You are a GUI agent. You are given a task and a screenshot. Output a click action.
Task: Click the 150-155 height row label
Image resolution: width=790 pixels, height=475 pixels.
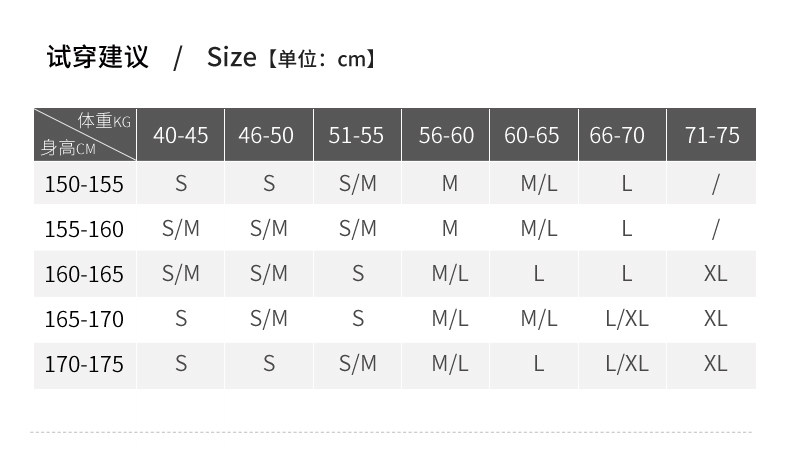tap(84, 184)
